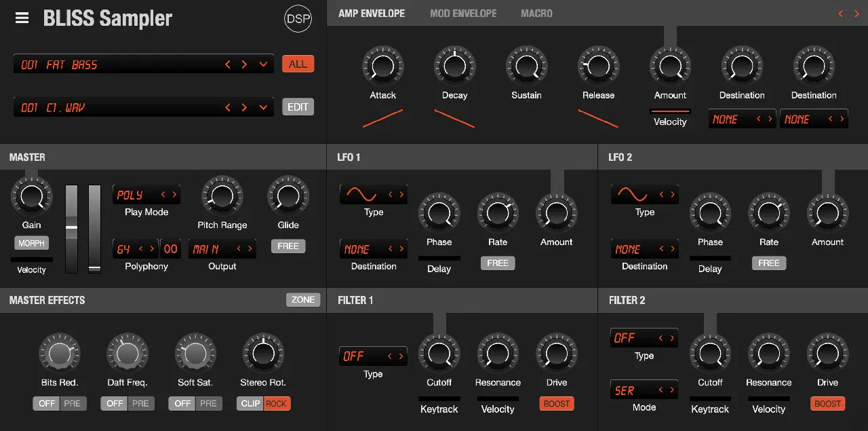Toggle Bits Red. OFF switch

click(x=47, y=403)
